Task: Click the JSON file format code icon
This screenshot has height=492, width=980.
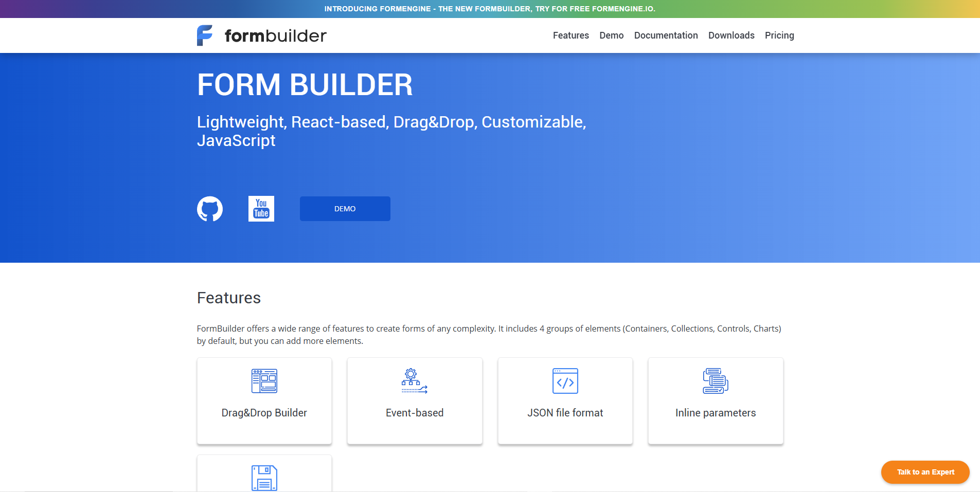Action: click(565, 381)
